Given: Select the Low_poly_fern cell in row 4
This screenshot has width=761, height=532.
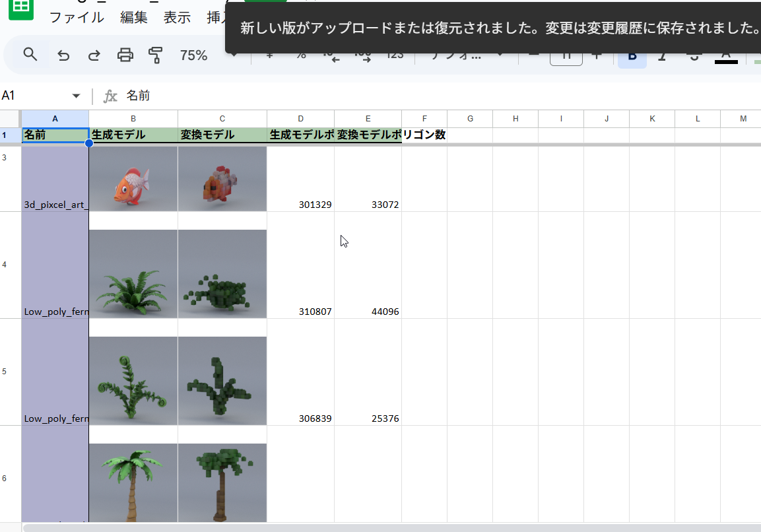Looking at the screenshot, I should pos(55,265).
